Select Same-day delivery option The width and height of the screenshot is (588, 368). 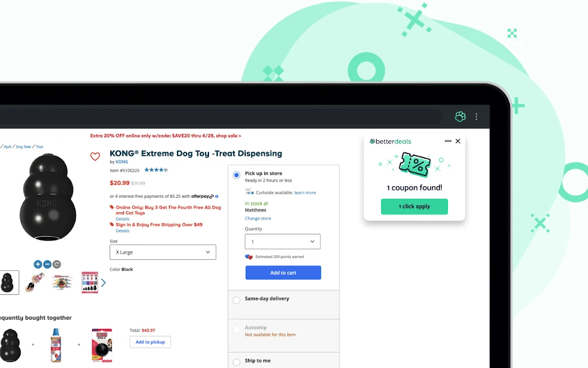pyautogui.click(x=236, y=300)
